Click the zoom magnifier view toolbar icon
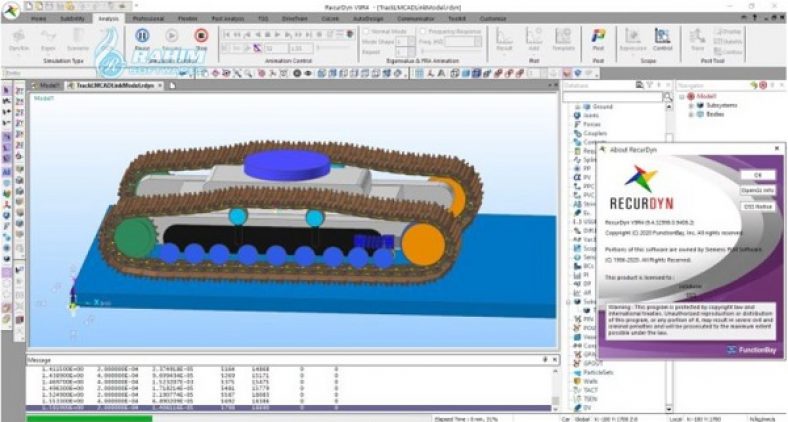 [248, 73]
